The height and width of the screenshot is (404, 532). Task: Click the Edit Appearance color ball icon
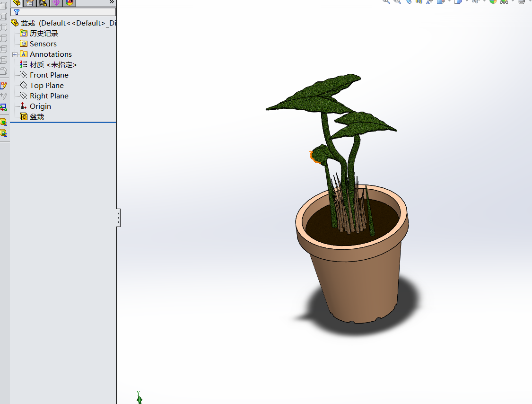[493, 1]
